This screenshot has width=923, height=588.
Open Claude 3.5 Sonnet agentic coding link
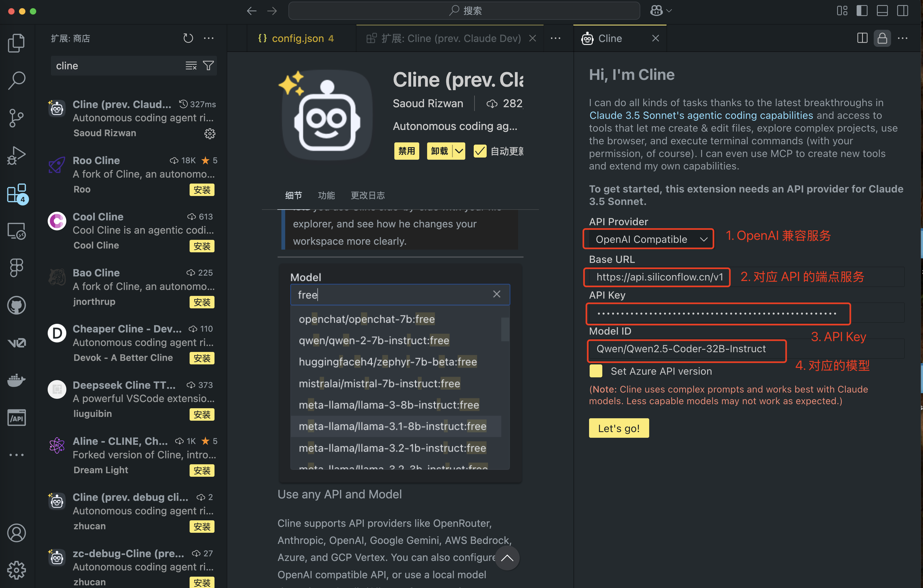pos(701,115)
